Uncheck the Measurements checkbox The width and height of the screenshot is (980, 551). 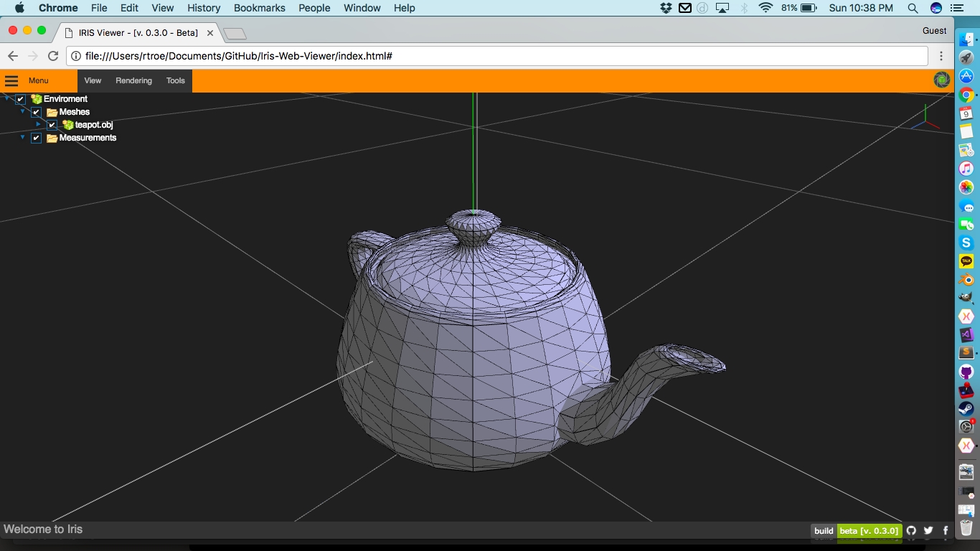[x=36, y=138]
